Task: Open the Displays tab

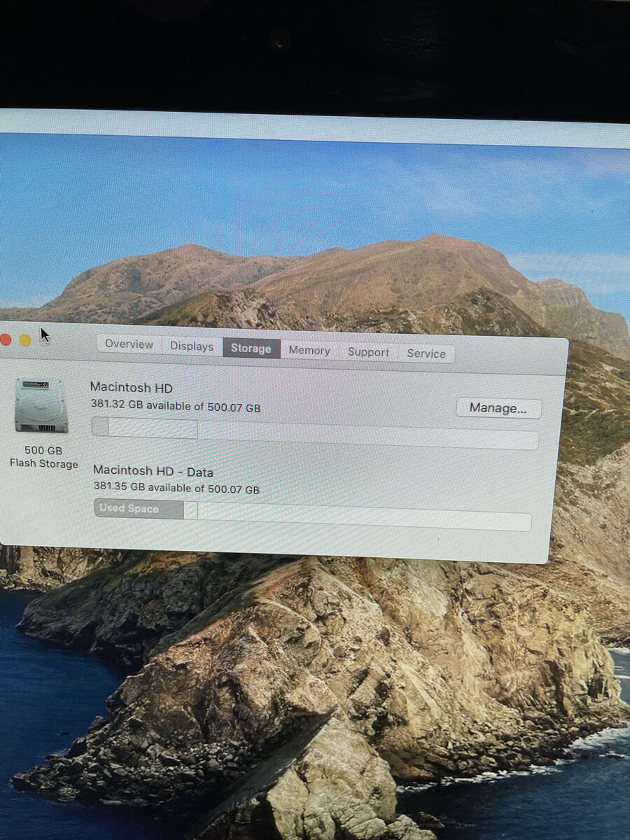Action: pyautogui.click(x=191, y=346)
